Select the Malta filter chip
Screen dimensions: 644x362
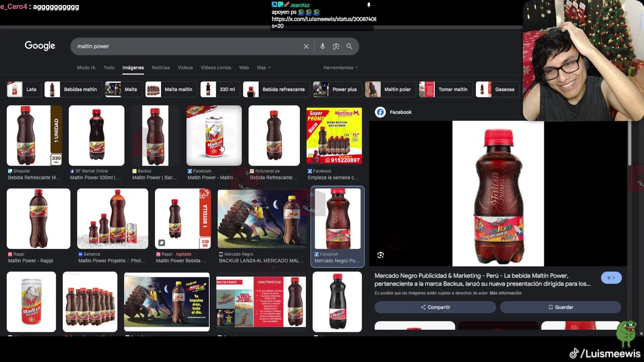[123, 89]
